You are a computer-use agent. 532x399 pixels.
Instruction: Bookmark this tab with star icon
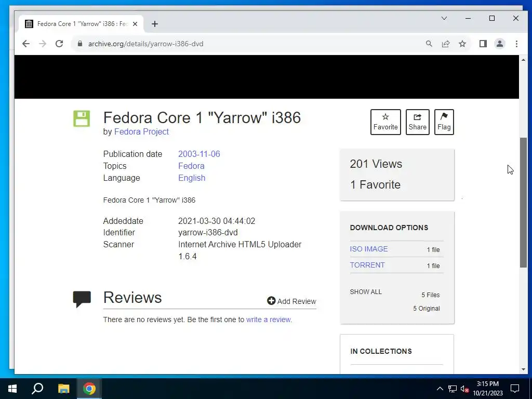point(462,44)
